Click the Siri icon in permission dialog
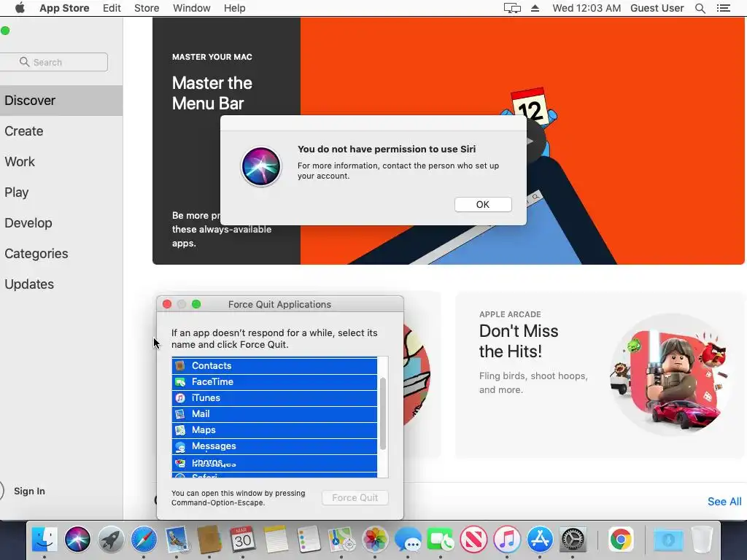Viewport: 747px width, 560px height. click(x=261, y=167)
